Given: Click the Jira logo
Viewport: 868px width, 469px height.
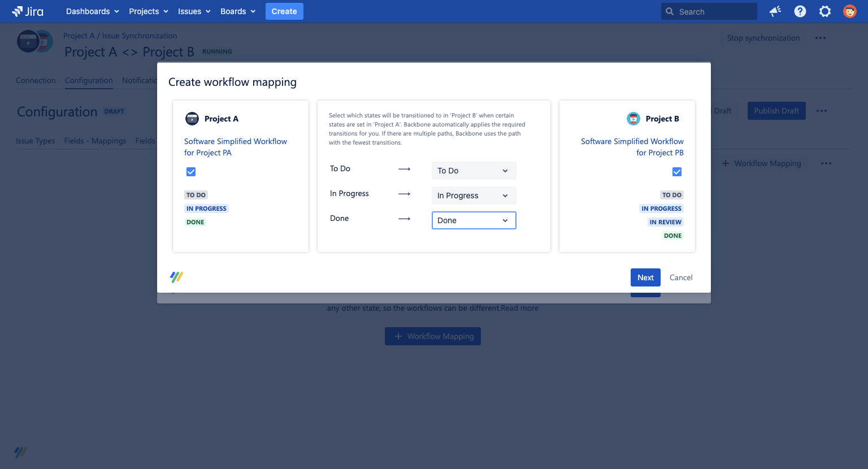Looking at the screenshot, I should point(27,11).
